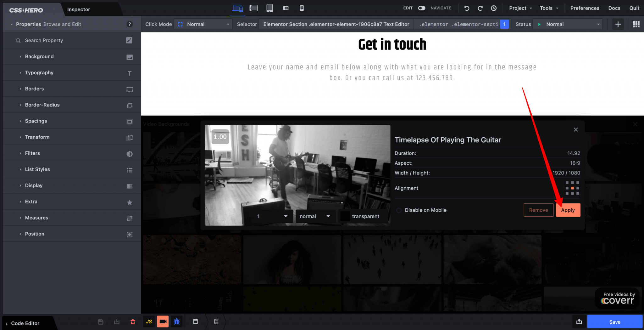Open the Video Backgrounds tool icon
The width and height of the screenshot is (644, 330).
[x=163, y=321]
